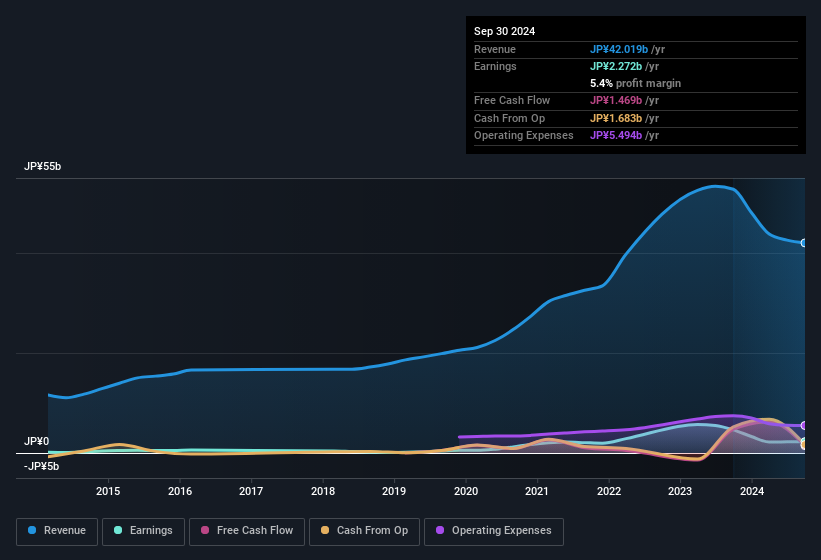Click the 2016 x-axis label
The image size is (821, 560).
coord(180,491)
